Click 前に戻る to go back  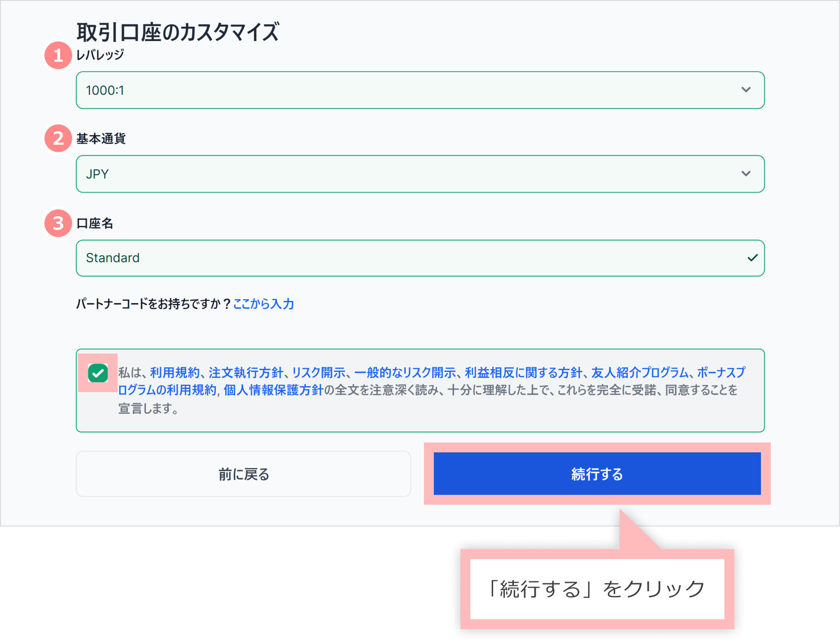click(x=243, y=474)
